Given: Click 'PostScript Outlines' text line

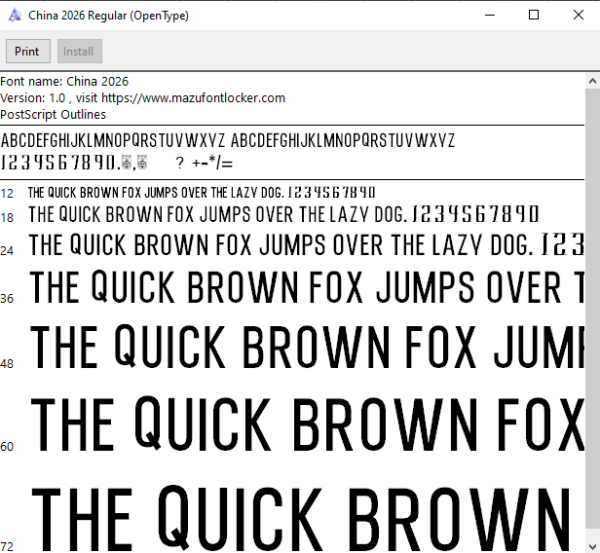Looking at the screenshot, I should [53, 114].
